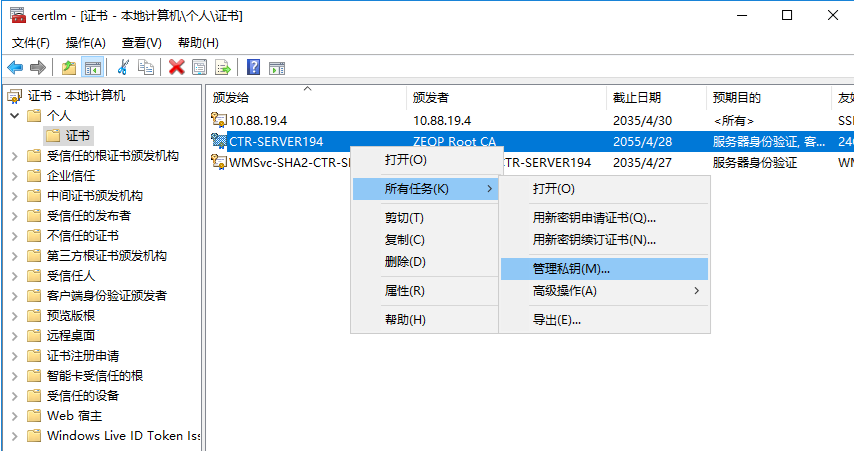The height and width of the screenshot is (451, 854).
Task: Choose 导出(E)... in the submenu
Action: 556,320
